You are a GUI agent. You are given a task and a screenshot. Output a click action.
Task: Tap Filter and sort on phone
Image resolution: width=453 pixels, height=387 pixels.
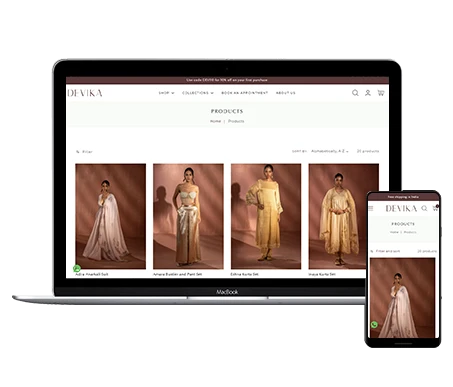click(x=387, y=251)
